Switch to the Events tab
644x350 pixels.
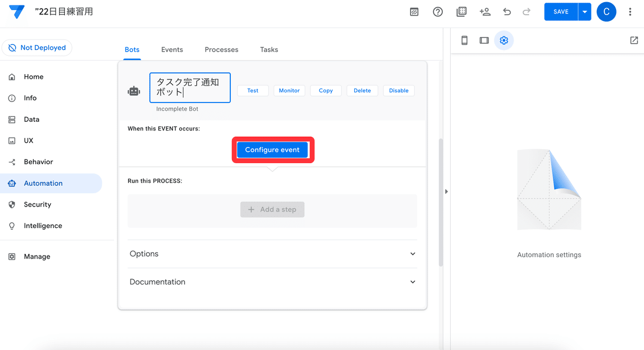coord(172,49)
